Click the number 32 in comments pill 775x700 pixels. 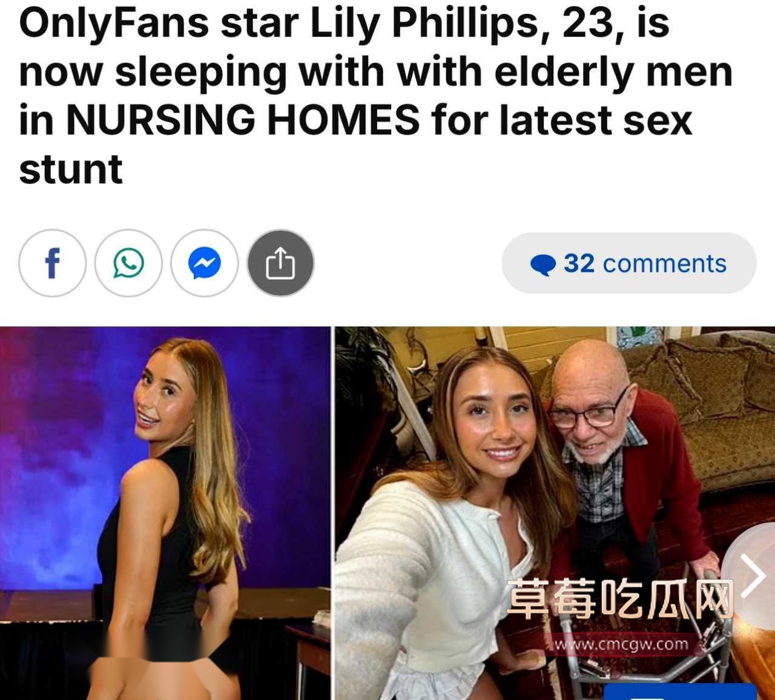click(579, 263)
